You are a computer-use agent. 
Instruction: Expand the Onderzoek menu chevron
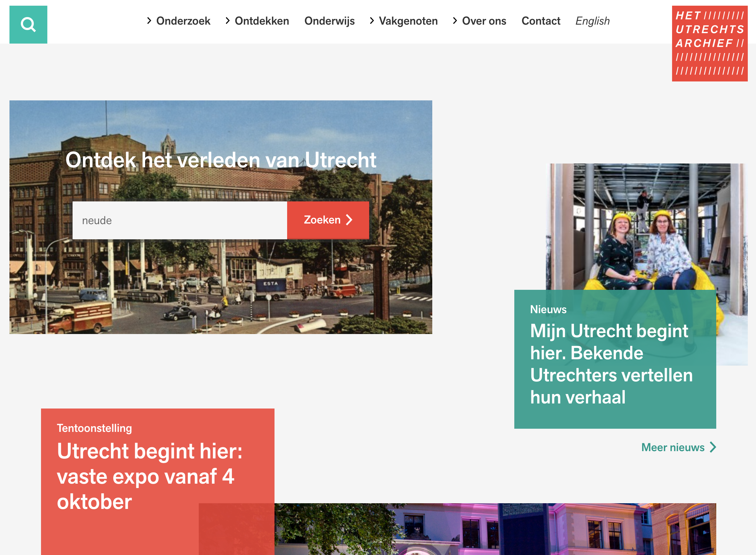(x=149, y=21)
